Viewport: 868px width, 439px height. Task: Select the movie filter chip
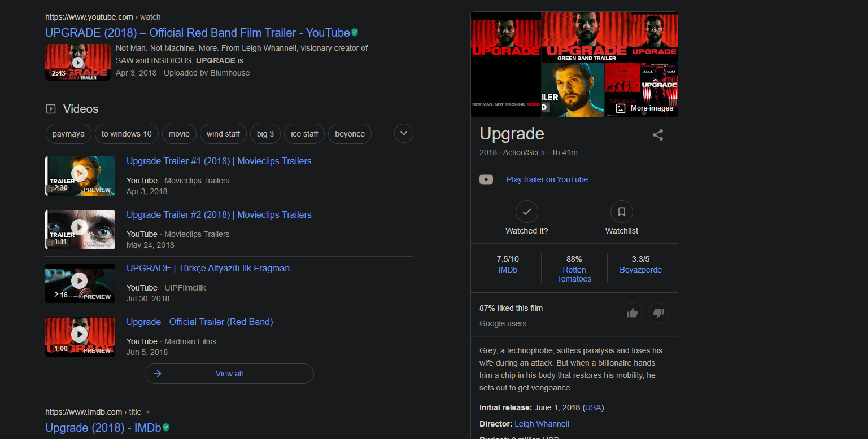click(179, 134)
